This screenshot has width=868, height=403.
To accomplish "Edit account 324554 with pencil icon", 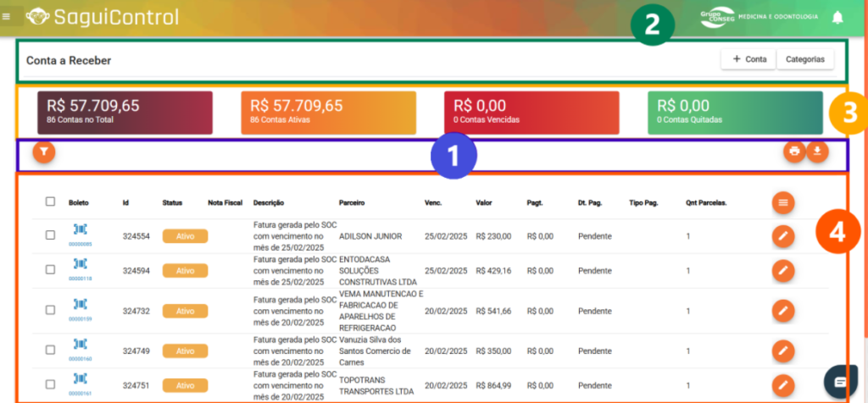I will (x=783, y=237).
